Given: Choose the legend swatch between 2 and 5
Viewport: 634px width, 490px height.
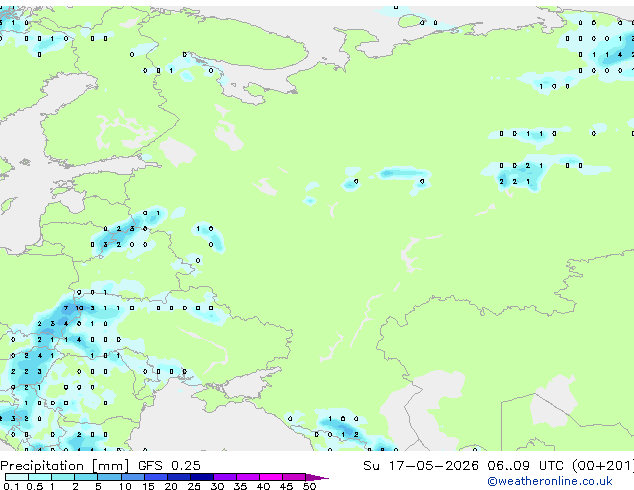Looking at the screenshot, I should [x=86, y=477].
